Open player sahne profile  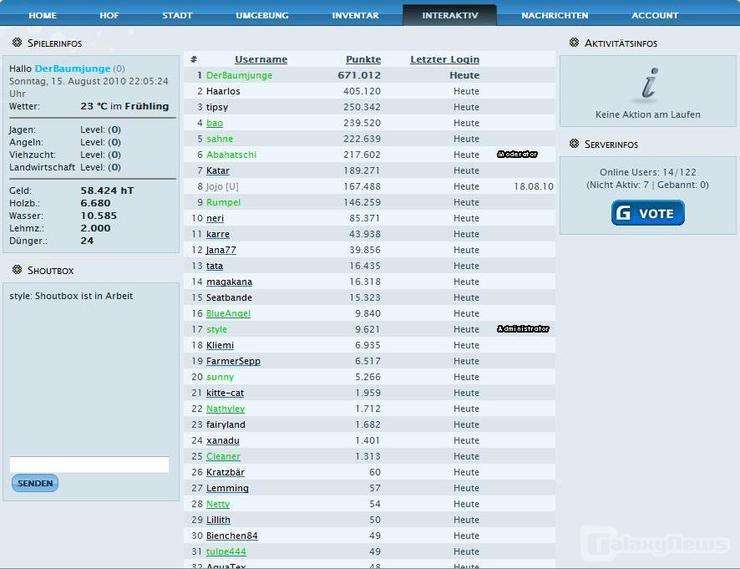point(220,139)
